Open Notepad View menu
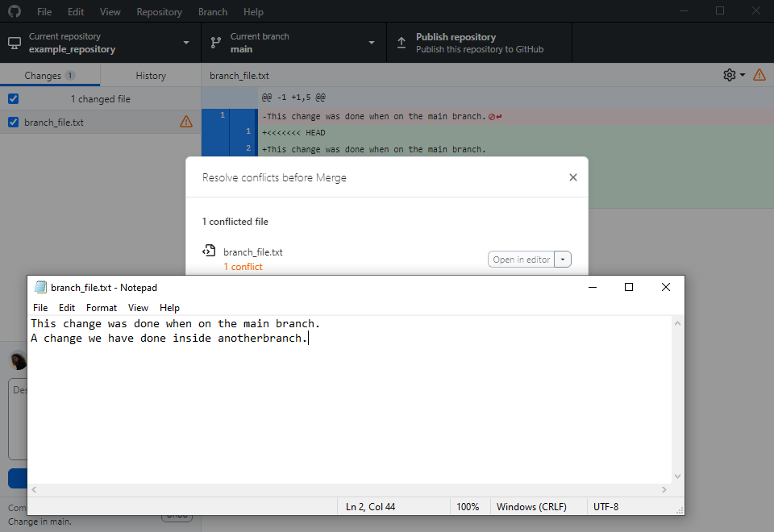Image resolution: width=774 pixels, height=532 pixels. [x=138, y=308]
